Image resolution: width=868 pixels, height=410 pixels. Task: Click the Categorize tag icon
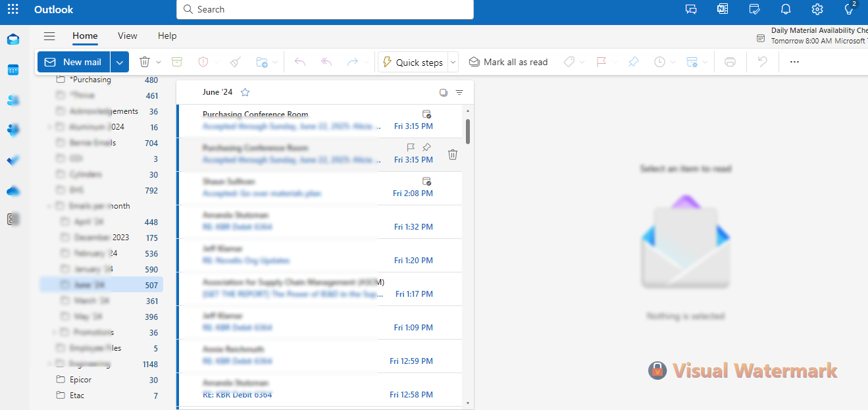(569, 62)
